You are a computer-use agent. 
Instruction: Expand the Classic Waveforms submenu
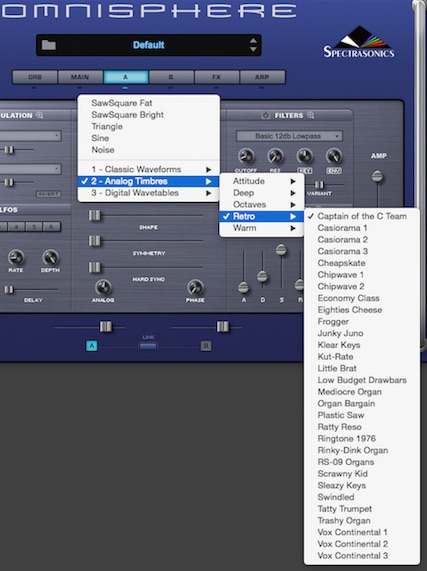(149, 169)
